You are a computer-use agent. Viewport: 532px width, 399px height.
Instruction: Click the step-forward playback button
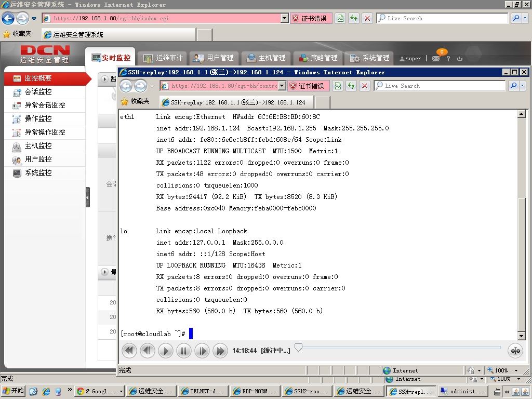tap(202, 351)
